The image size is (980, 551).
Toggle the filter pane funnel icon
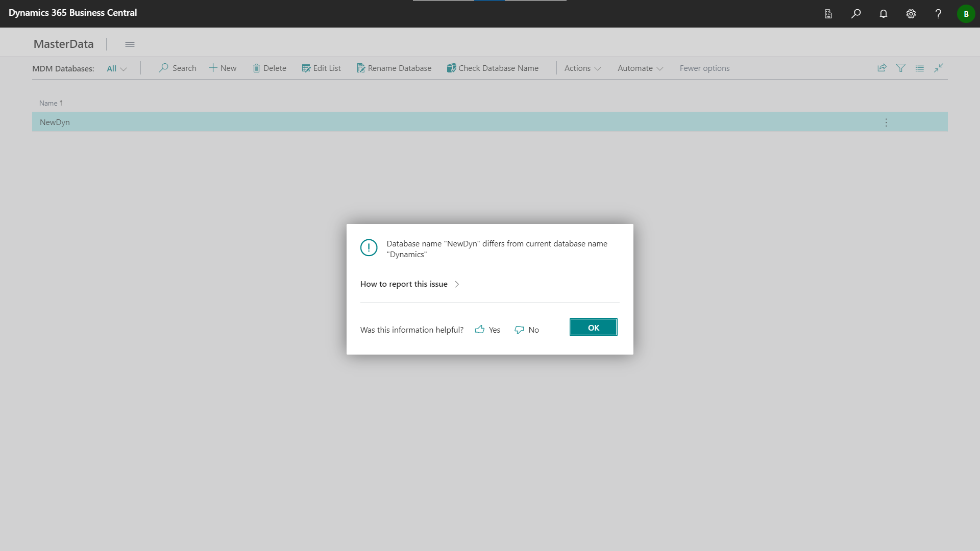pos(901,68)
